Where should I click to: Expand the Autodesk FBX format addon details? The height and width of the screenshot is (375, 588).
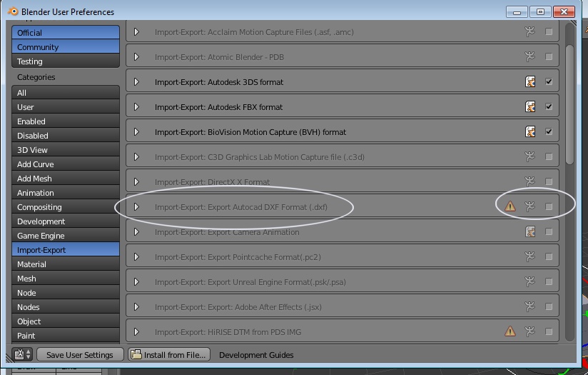136,107
